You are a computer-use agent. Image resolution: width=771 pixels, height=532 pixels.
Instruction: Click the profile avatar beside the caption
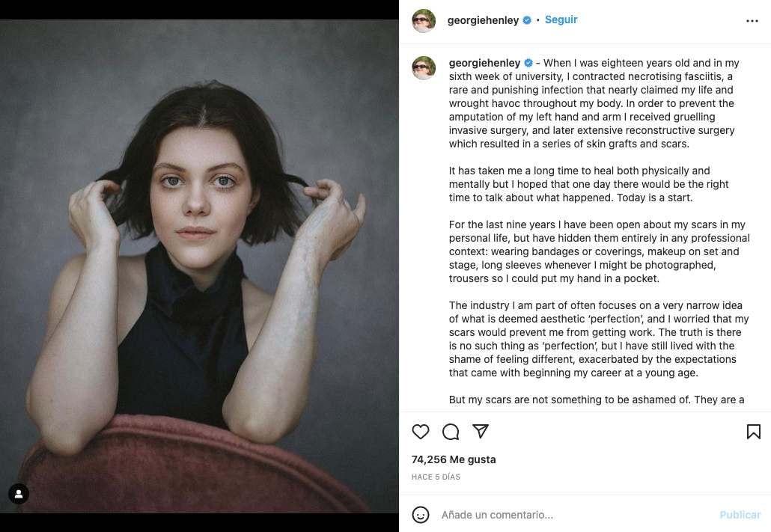coord(424,67)
